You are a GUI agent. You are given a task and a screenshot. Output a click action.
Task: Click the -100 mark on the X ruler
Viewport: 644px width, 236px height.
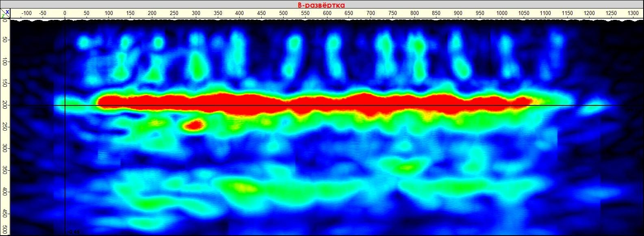point(26,13)
